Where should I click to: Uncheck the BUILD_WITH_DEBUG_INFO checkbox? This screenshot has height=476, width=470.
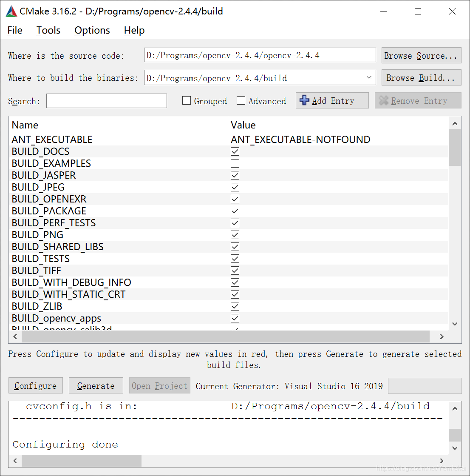(235, 282)
